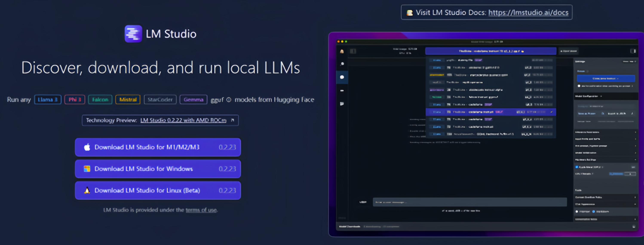Select the blue radio button in chat appearance
This screenshot has height=245, width=644.
click(593, 211)
